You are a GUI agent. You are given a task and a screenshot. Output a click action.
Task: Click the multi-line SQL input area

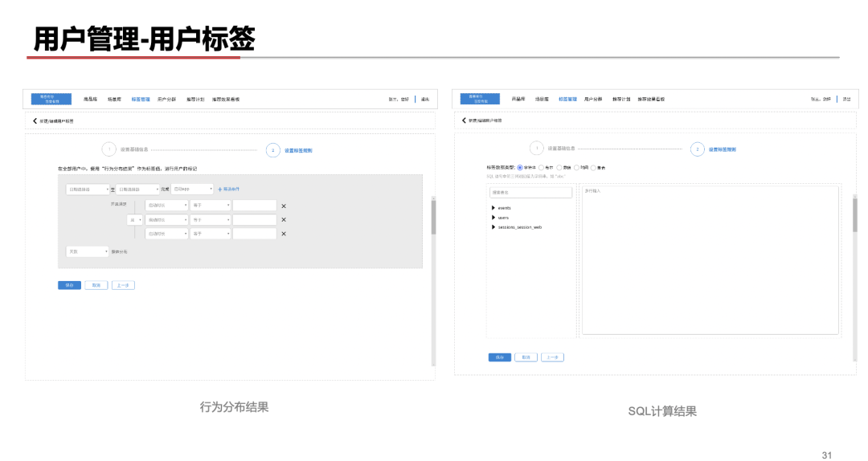tap(710, 260)
